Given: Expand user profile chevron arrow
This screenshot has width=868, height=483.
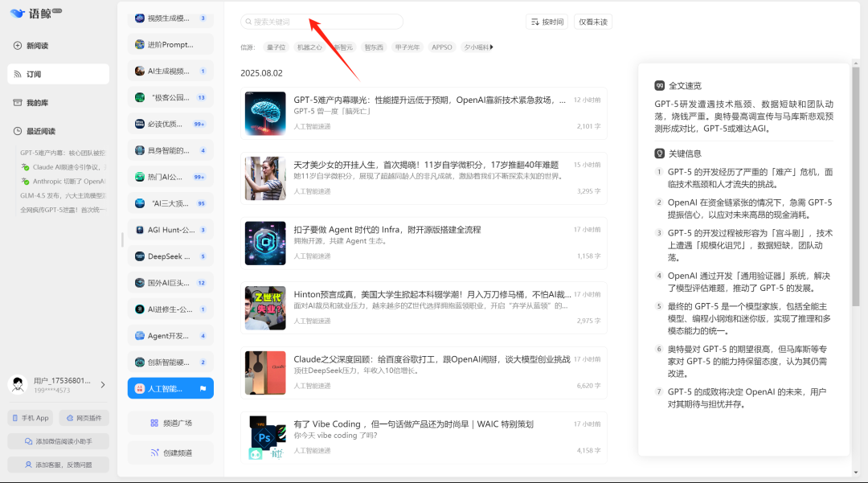Looking at the screenshot, I should tap(103, 384).
